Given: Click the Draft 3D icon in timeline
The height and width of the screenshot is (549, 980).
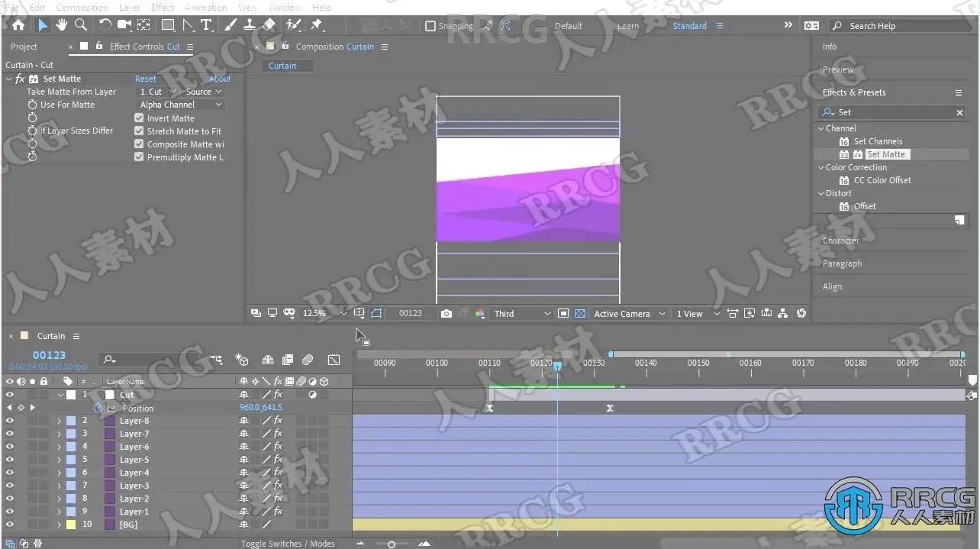Looking at the screenshot, I should click(242, 360).
